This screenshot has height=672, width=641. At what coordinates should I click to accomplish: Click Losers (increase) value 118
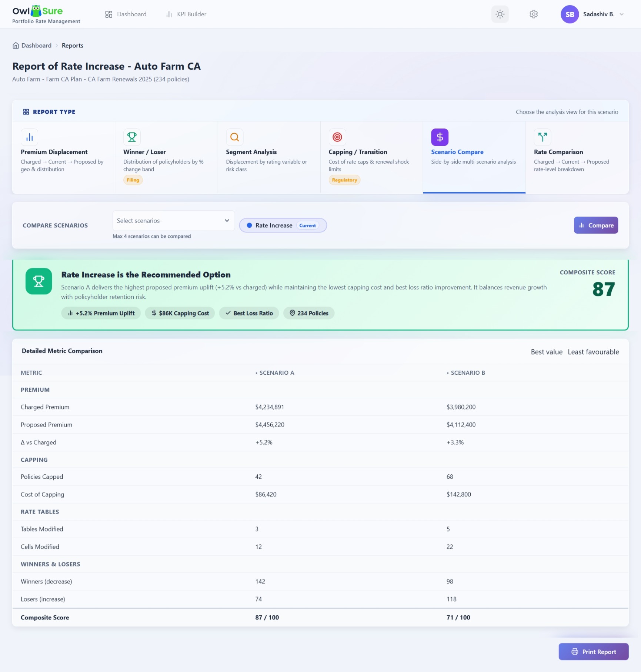451,599
